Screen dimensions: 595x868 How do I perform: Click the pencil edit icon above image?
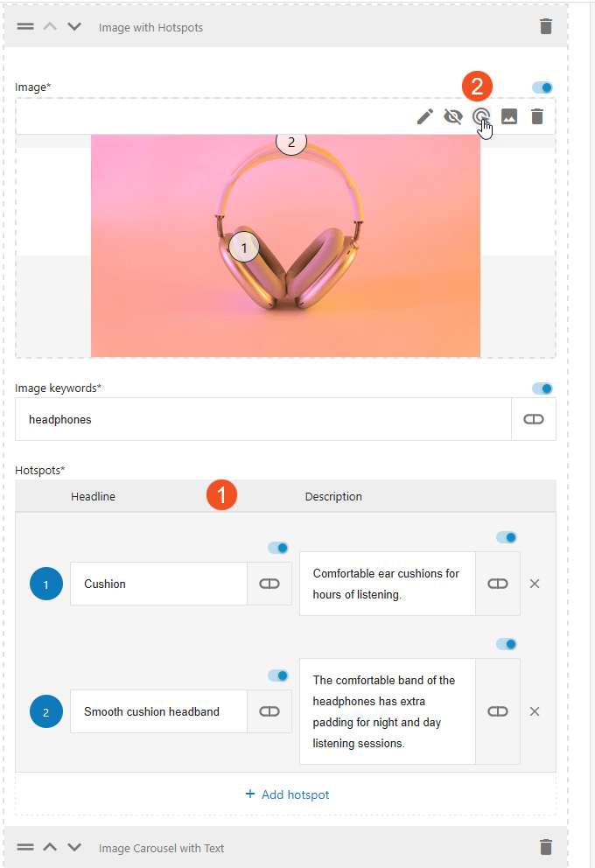(425, 116)
